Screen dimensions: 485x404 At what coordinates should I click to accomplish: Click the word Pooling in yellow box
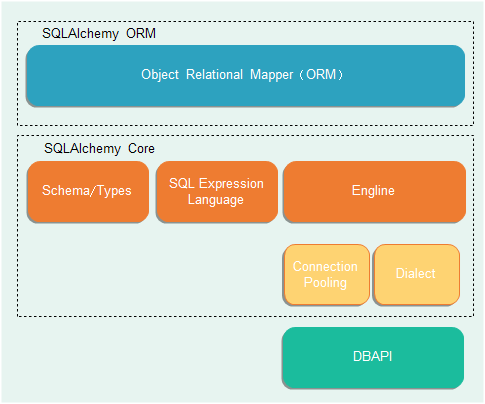325,283
